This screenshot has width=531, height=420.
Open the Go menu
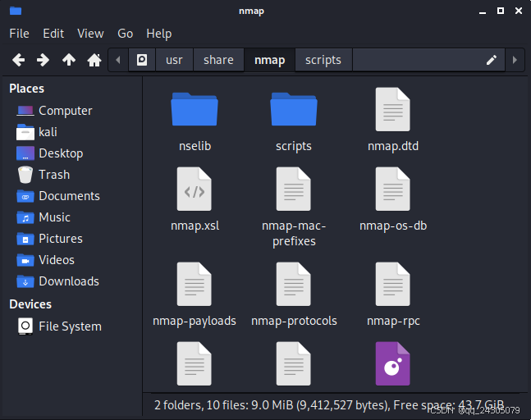pyautogui.click(x=125, y=34)
